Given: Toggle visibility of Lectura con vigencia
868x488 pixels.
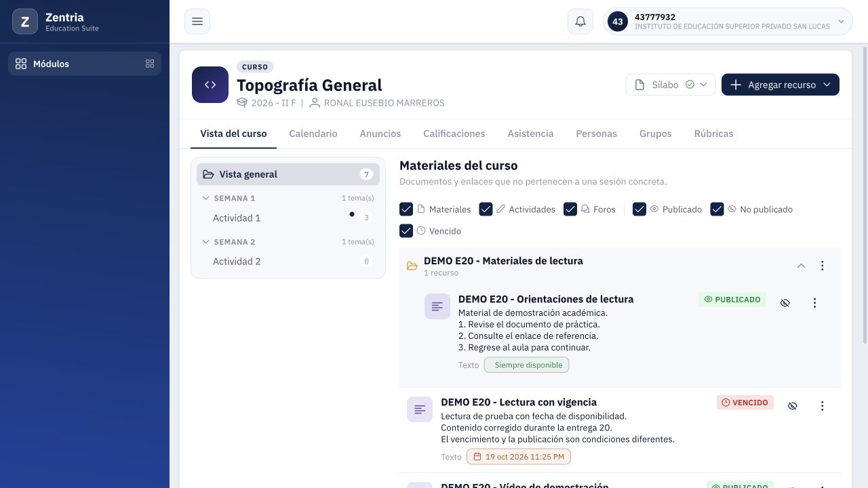Looking at the screenshot, I should point(792,406).
